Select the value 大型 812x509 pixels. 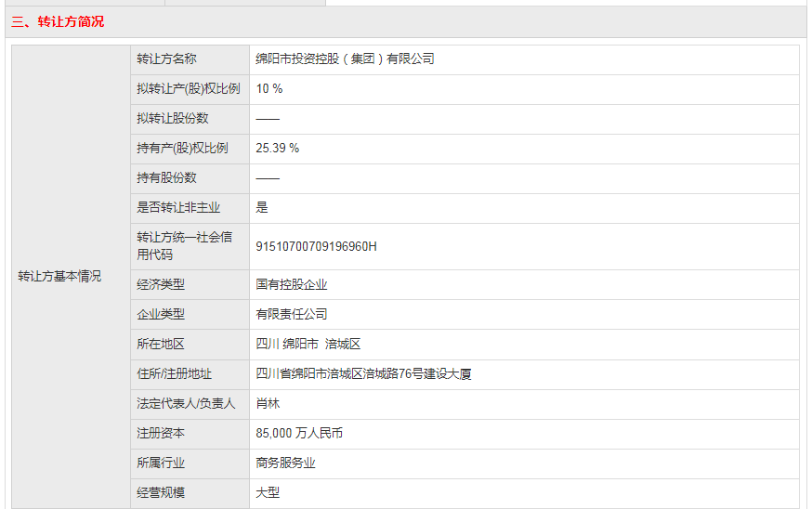click(x=268, y=492)
